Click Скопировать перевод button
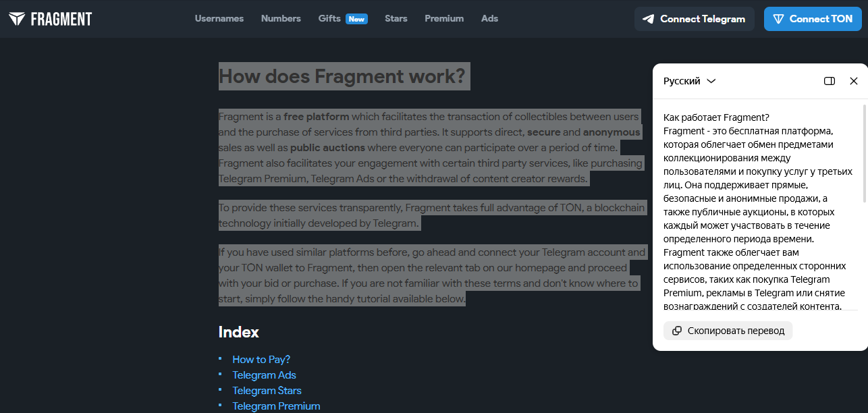 pyautogui.click(x=728, y=331)
